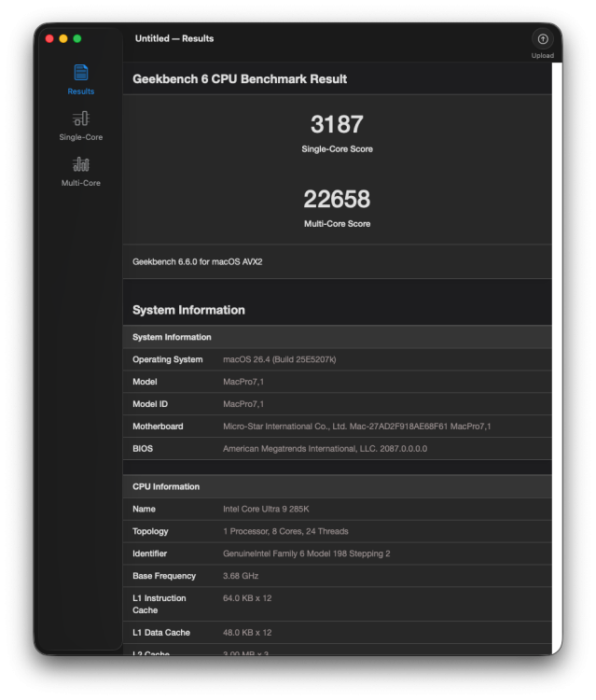Click the Base Frequency row label
The width and height of the screenshot is (596, 700).
click(164, 576)
